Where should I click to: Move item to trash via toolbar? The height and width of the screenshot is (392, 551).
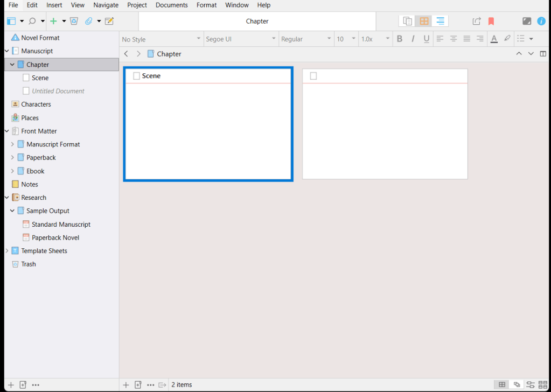click(x=74, y=21)
